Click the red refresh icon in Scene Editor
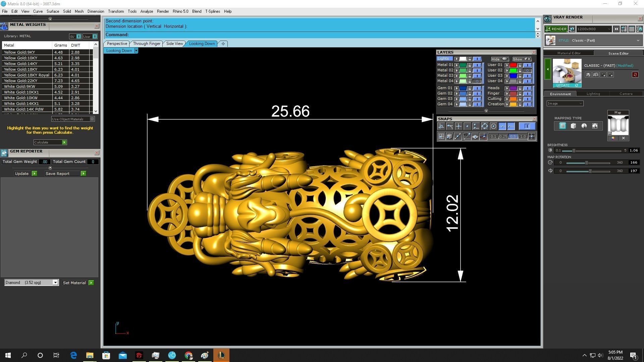The height and width of the screenshot is (362, 644). click(635, 75)
